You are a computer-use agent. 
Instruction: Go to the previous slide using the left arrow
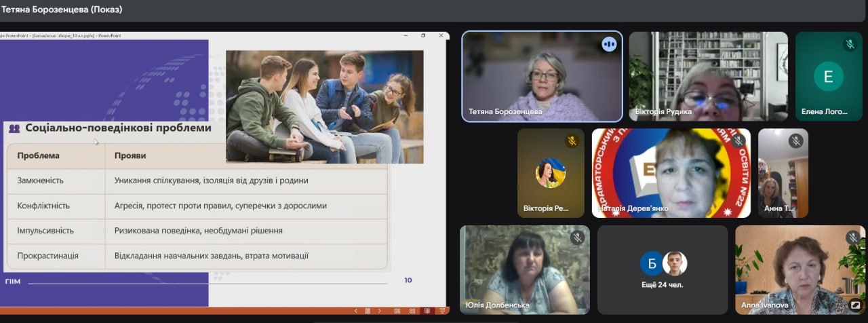click(x=355, y=311)
